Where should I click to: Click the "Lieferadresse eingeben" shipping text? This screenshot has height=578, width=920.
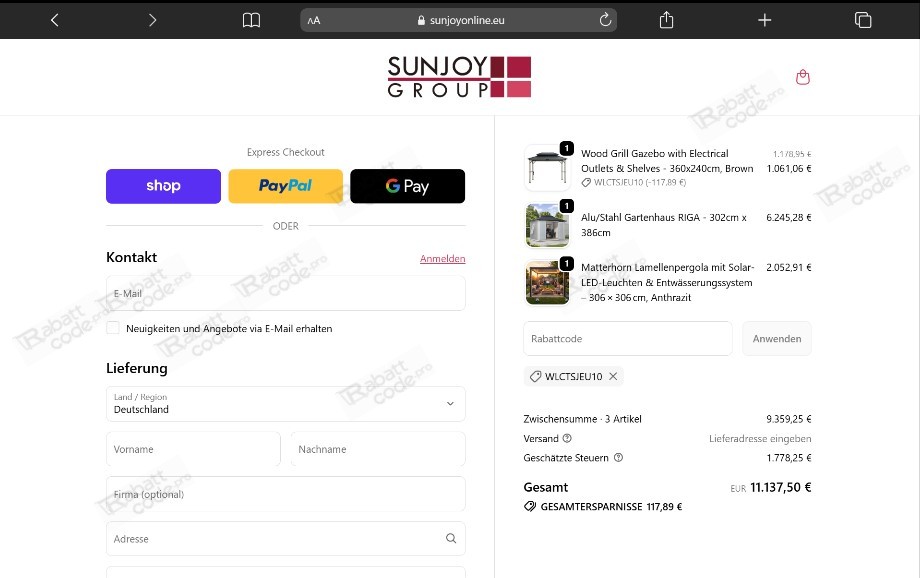coord(760,438)
